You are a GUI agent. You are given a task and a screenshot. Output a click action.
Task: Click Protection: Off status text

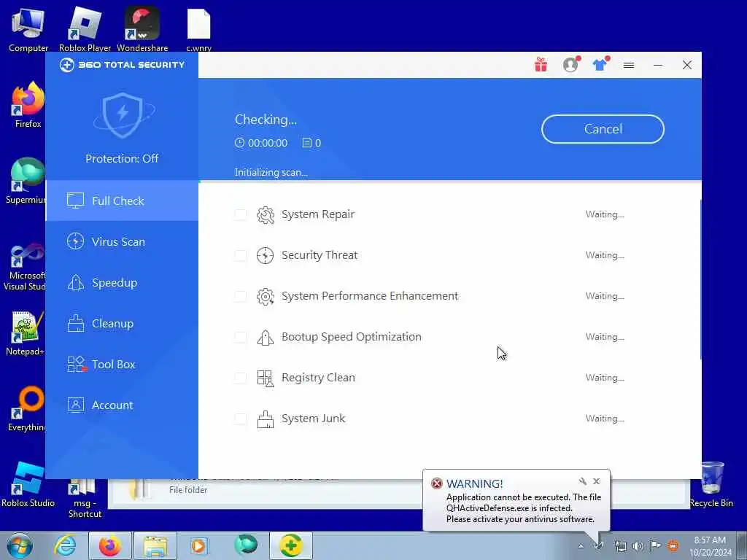(122, 158)
